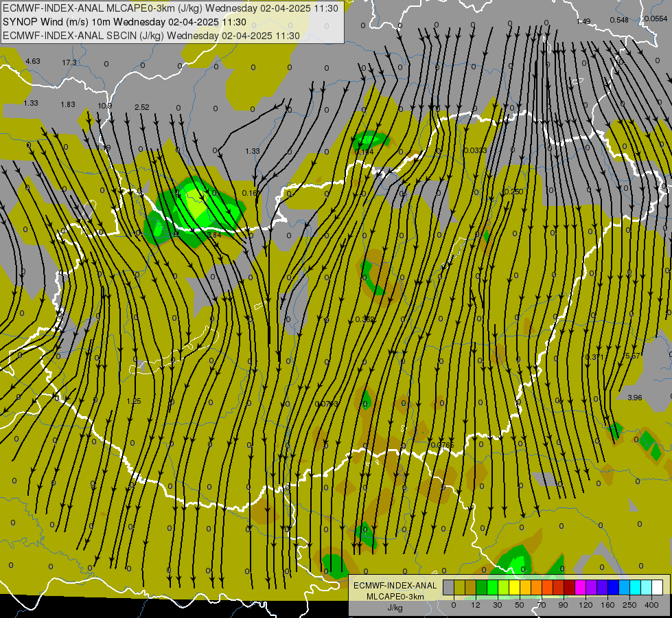Select the gray legend color swatch

(449, 587)
